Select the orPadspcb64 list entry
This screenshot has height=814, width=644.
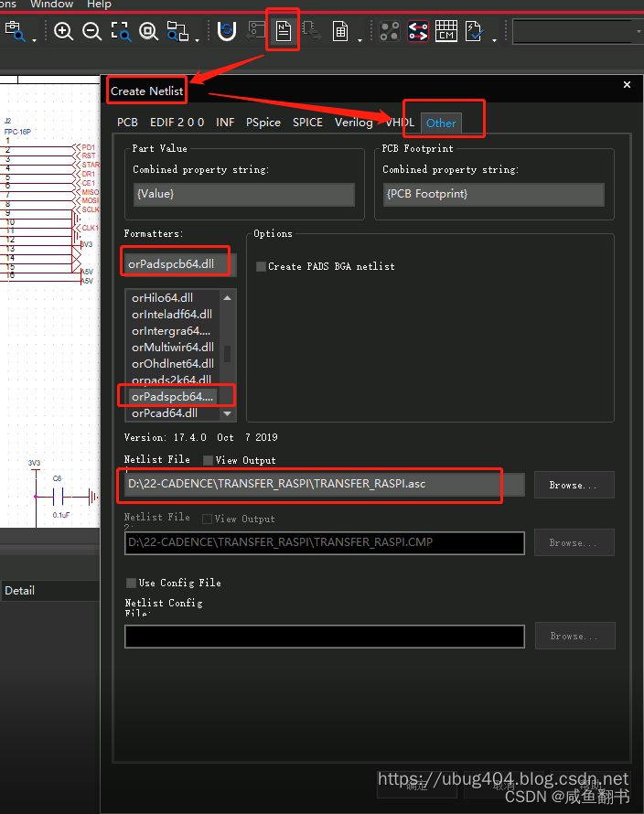click(172, 397)
